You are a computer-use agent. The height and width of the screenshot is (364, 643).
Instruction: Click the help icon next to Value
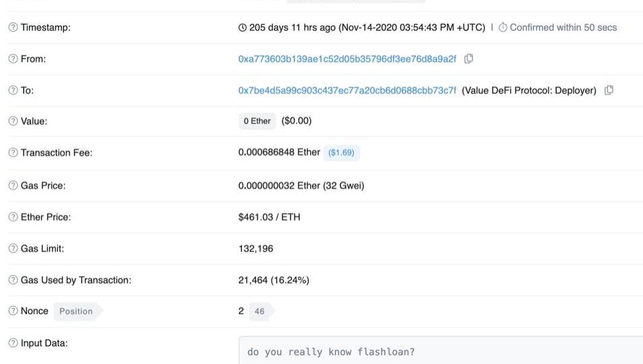click(13, 121)
